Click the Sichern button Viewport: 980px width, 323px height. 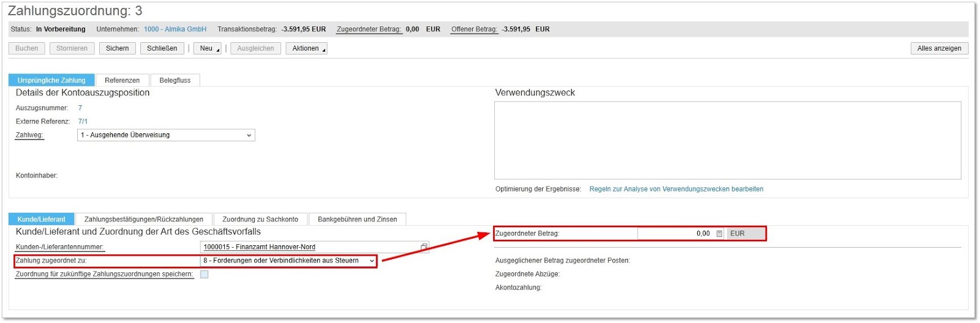117,48
